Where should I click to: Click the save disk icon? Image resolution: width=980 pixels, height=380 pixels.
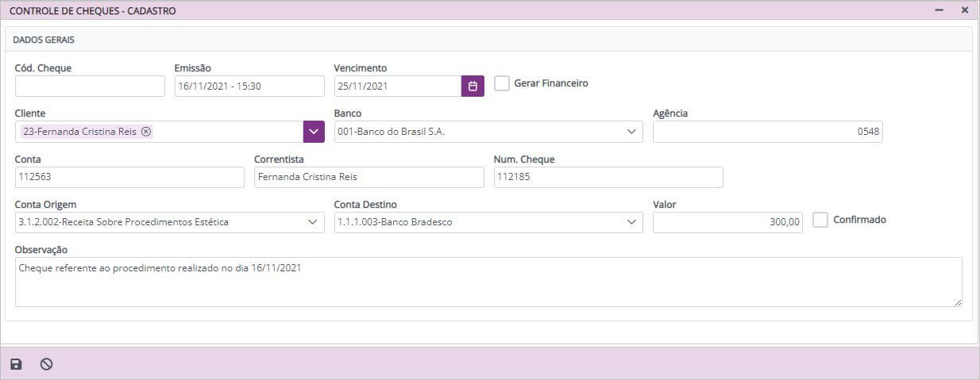[x=16, y=364]
